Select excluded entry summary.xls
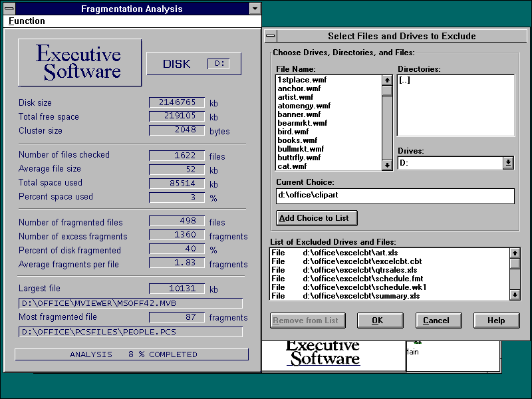Image resolution: width=532 pixels, height=399 pixels. [x=389, y=296]
